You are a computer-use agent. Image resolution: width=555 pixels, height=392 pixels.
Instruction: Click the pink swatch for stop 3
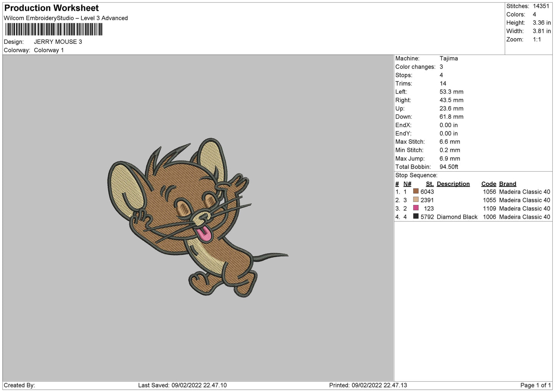pos(416,208)
